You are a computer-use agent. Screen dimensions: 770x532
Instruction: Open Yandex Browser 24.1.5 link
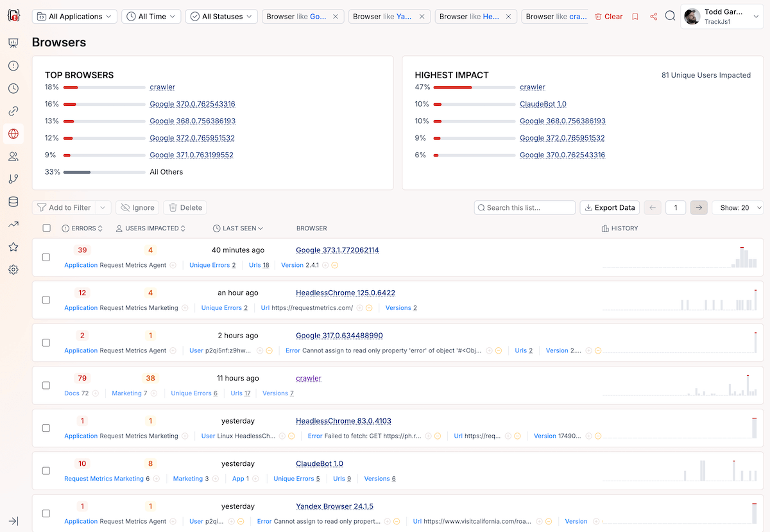tap(334, 506)
